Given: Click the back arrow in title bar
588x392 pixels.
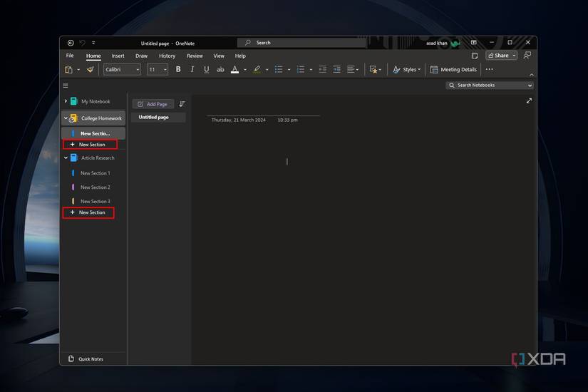Looking at the screenshot, I should [71, 43].
